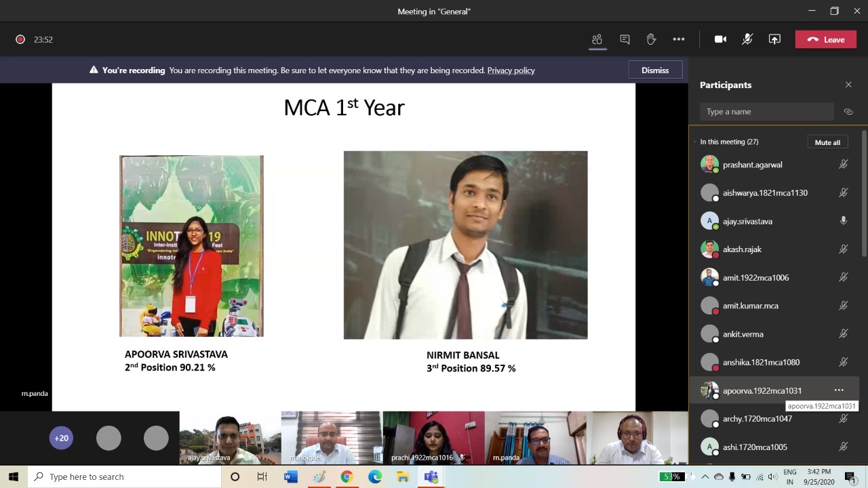This screenshot has height=488, width=868.
Task: Click the Leave meeting button
Action: (x=825, y=39)
